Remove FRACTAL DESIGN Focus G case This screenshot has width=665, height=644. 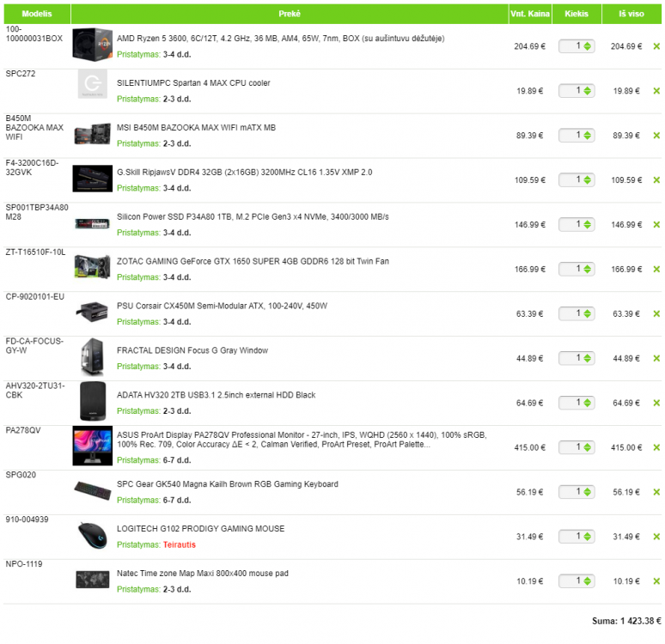pyautogui.click(x=656, y=359)
